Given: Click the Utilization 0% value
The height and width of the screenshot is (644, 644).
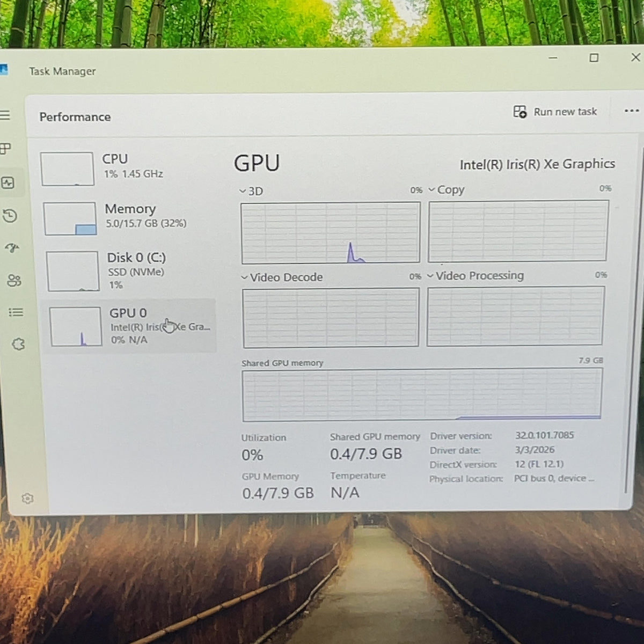Looking at the screenshot, I should click(x=252, y=455).
